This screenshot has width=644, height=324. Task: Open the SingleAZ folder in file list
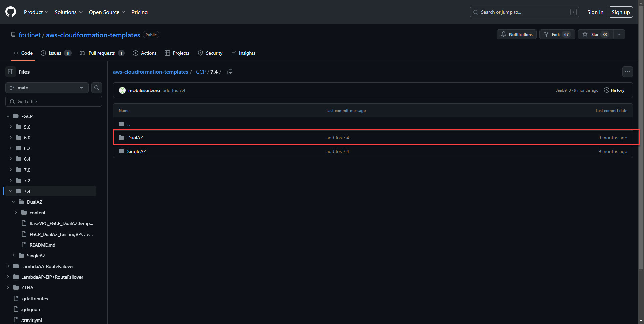coord(137,151)
